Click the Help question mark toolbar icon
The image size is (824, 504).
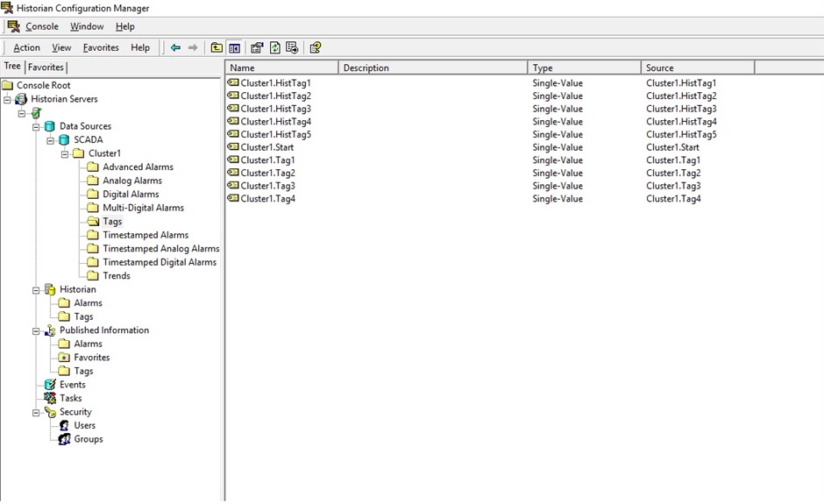316,48
